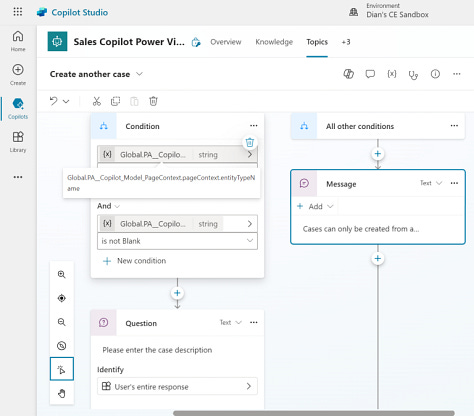The image size is (474, 416).
Task: Open the Copilot assistant icon in topic toolbar
Action: click(349, 74)
